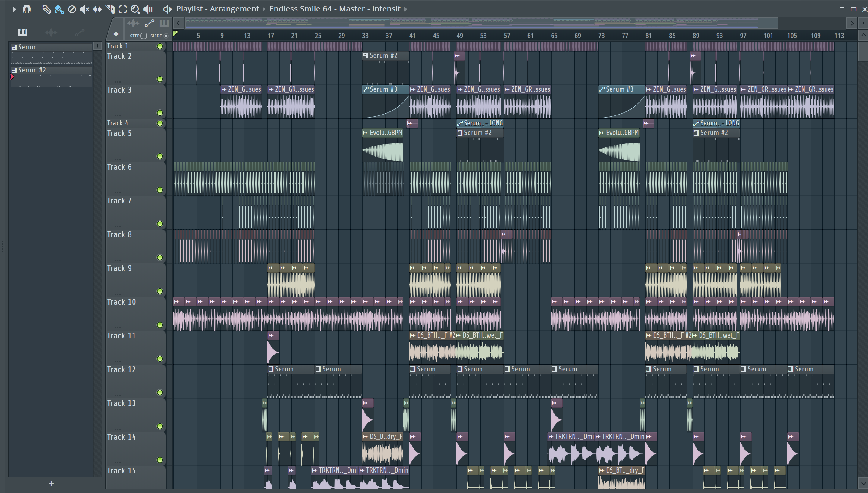Open menu icon of first Evolu..6BPM clip
The height and width of the screenshot is (493, 868).
click(365, 133)
